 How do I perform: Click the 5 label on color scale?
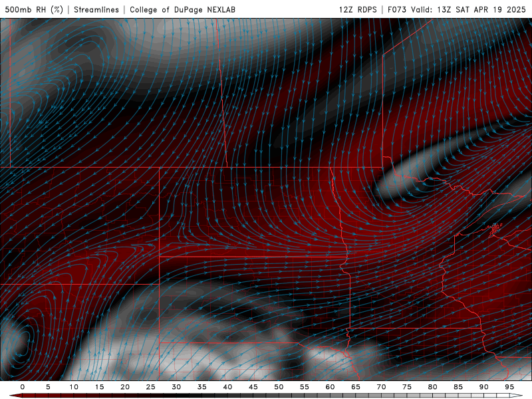[48, 387]
